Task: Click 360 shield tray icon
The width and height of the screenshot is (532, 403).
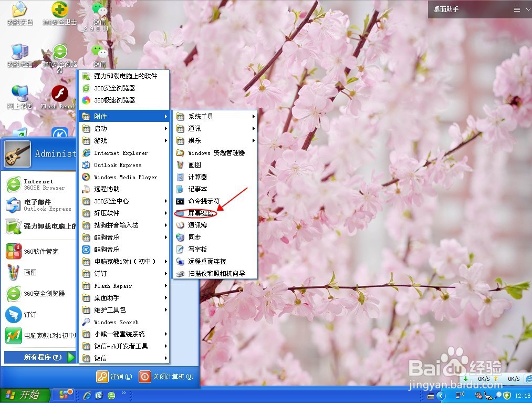Action: click(507, 396)
